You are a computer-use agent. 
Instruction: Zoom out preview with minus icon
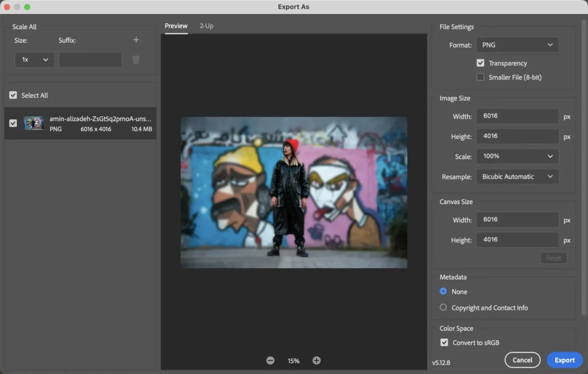tap(270, 361)
